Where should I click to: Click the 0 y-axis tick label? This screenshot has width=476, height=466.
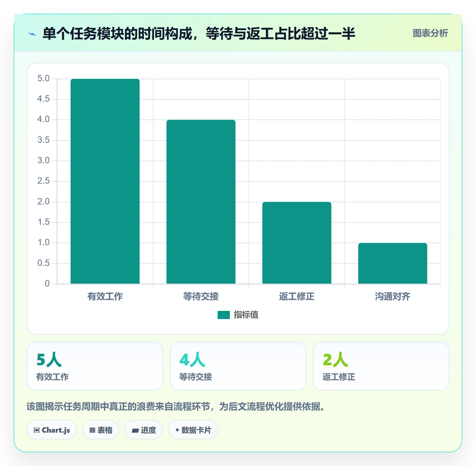[x=47, y=283]
